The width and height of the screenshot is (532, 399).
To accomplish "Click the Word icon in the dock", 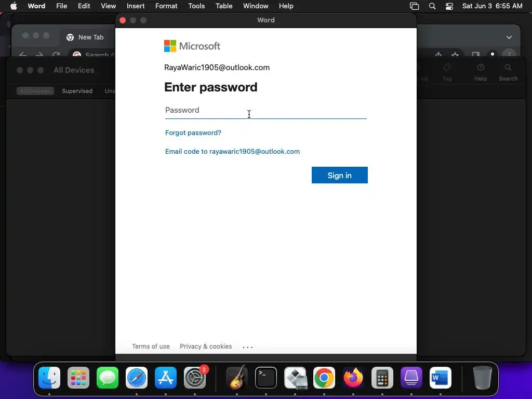I will tap(441, 378).
